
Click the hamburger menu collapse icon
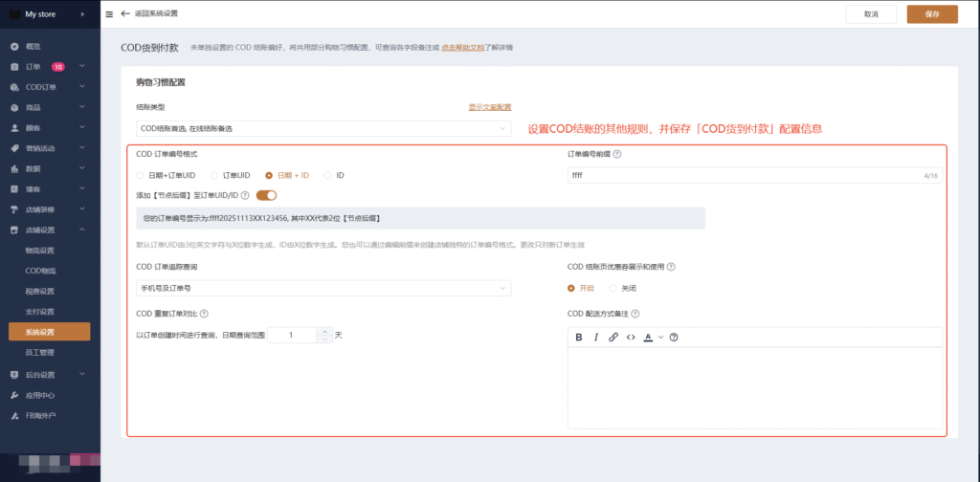click(x=109, y=14)
